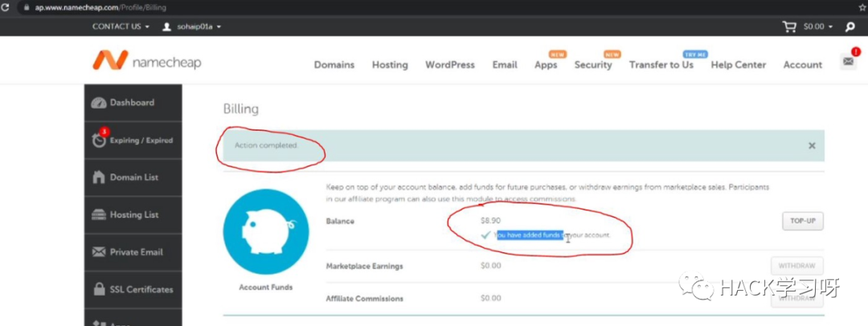Open the Domains menu

[334, 65]
